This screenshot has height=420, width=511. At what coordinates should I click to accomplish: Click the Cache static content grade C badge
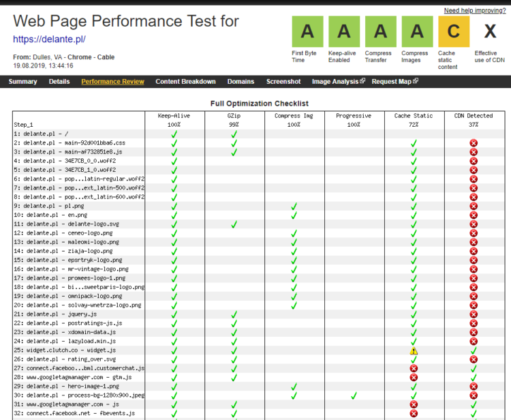pos(454,31)
